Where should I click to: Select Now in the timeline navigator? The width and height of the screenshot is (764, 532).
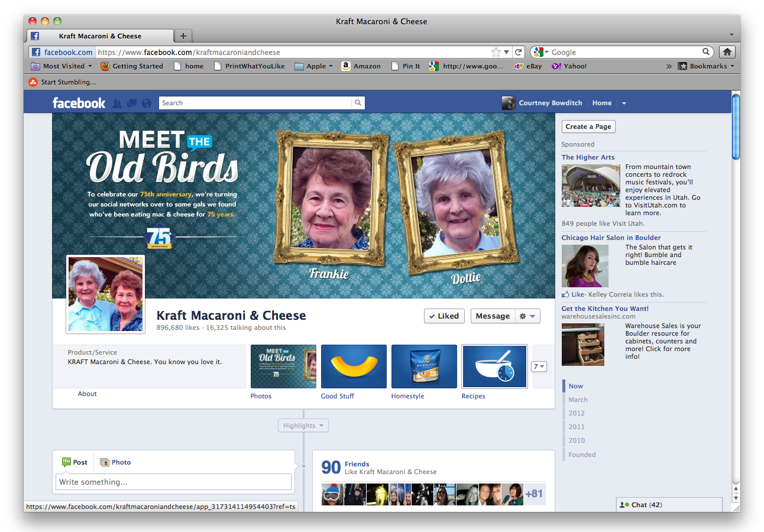click(575, 386)
